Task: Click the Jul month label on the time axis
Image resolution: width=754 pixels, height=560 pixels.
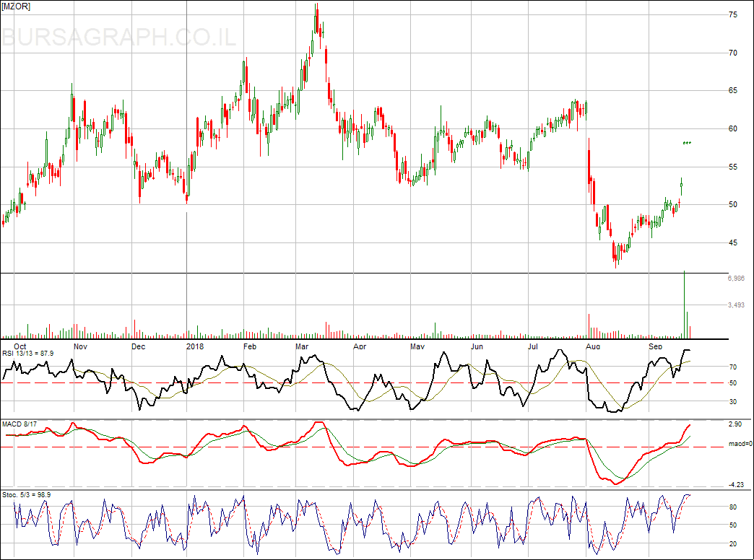Action: tap(533, 346)
